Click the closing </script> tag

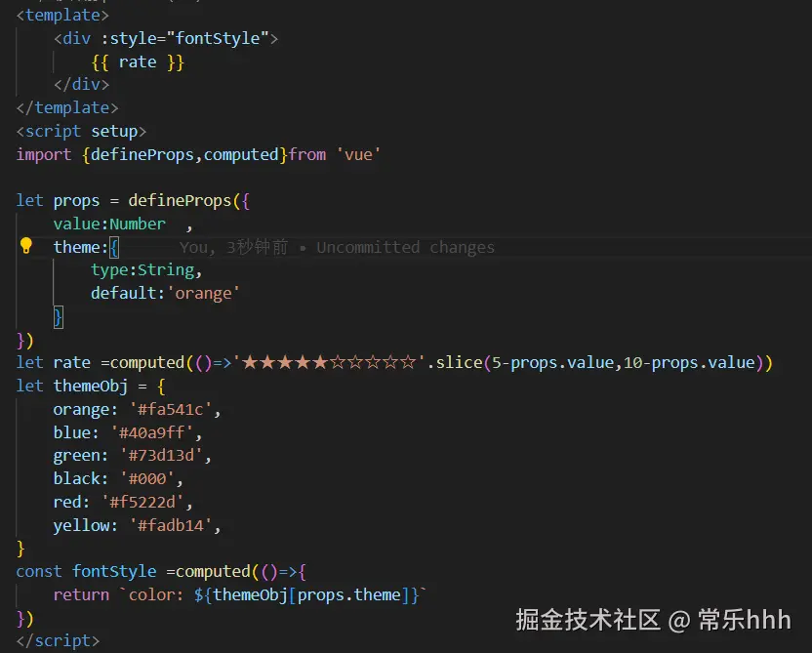pos(58,641)
